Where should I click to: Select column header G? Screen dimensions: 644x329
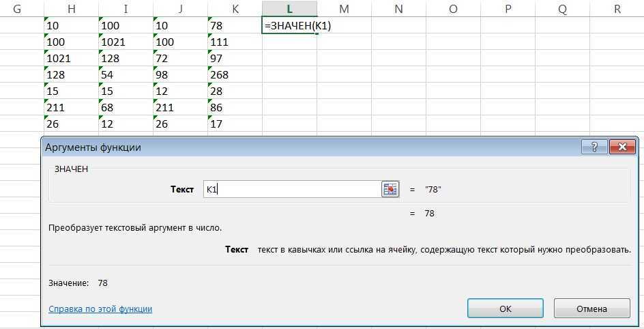coord(17,9)
